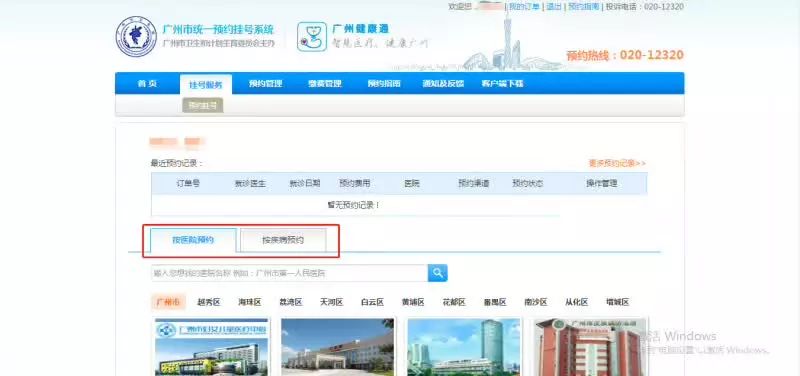
Task: Open the low-rise hospital with driveway thumbnail
Action: 337,347
